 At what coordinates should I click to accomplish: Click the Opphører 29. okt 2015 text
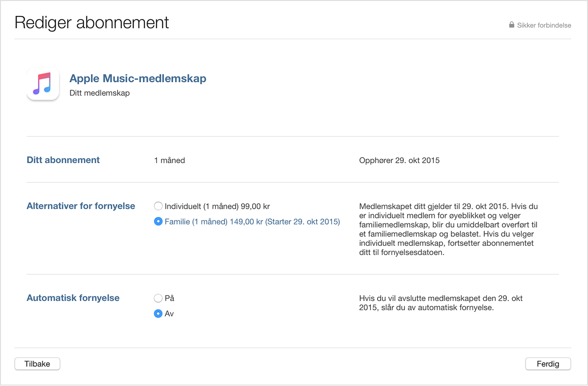pyautogui.click(x=399, y=160)
